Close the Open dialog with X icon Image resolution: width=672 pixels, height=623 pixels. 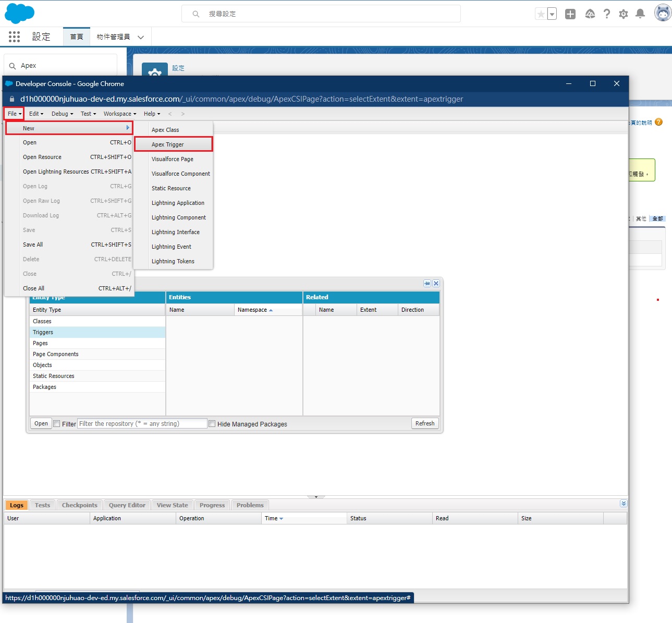(436, 284)
